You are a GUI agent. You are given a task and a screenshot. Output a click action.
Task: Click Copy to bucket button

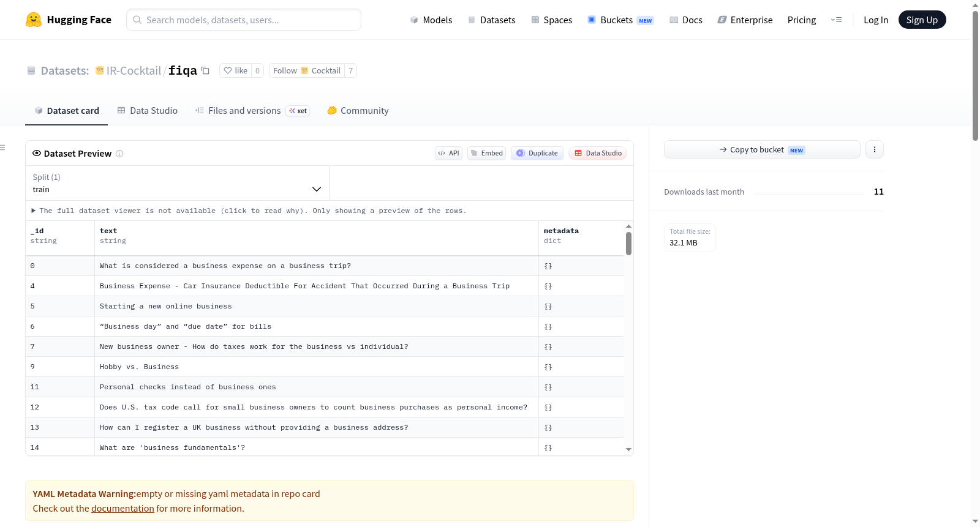(762, 149)
